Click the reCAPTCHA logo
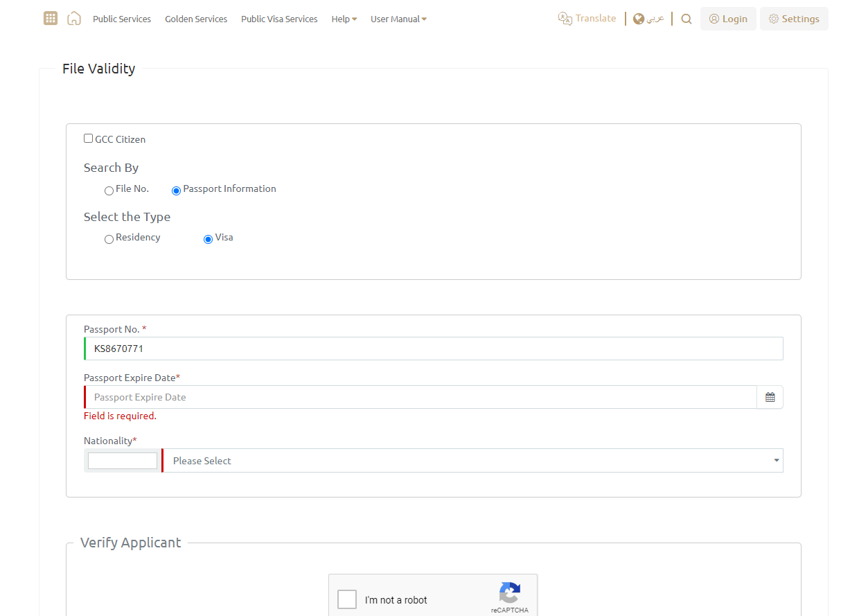The image size is (868, 616). pyautogui.click(x=509, y=593)
